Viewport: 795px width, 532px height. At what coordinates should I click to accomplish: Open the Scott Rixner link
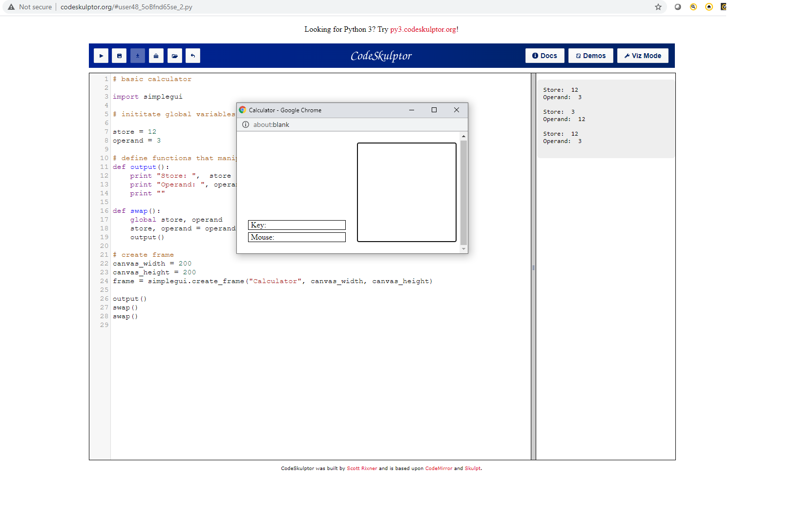tap(362, 468)
